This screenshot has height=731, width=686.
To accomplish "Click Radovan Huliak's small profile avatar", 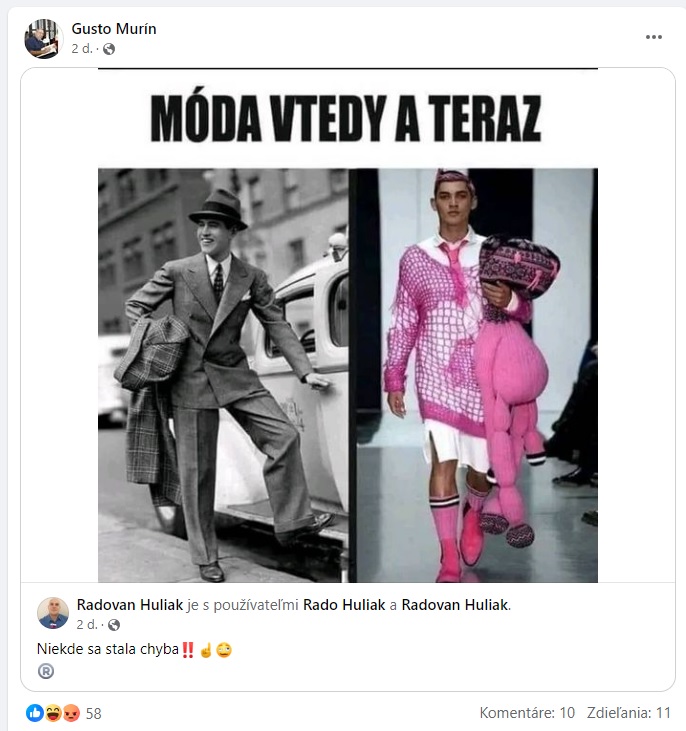I will [x=53, y=613].
